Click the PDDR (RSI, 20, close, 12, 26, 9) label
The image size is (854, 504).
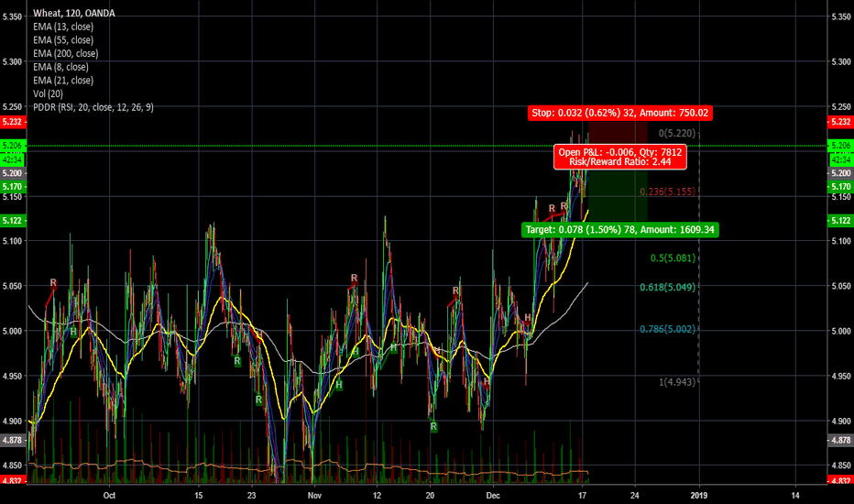coord(93,107)
